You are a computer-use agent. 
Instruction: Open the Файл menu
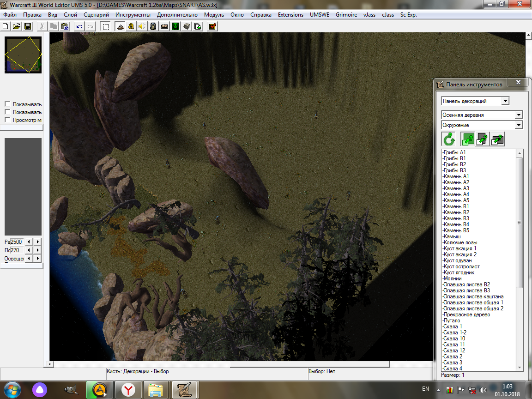(10, 15)
